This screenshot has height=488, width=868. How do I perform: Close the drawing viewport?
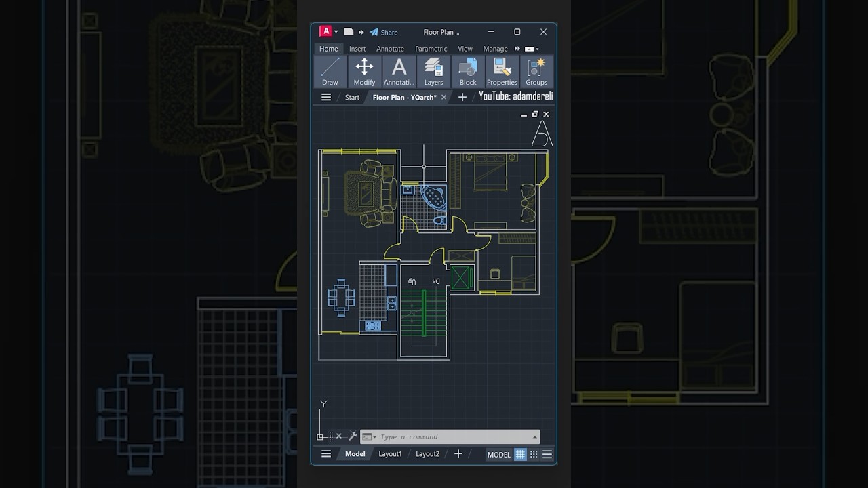click(x=547, y=115)
